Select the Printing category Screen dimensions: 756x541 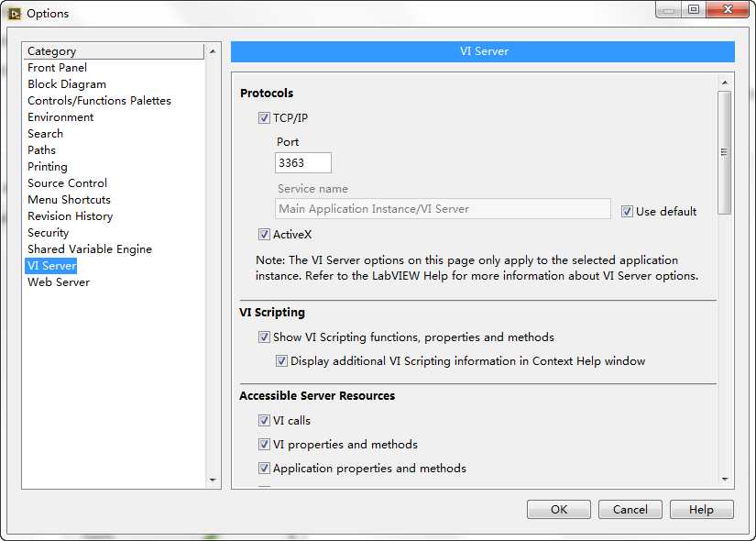click(48, 167)
